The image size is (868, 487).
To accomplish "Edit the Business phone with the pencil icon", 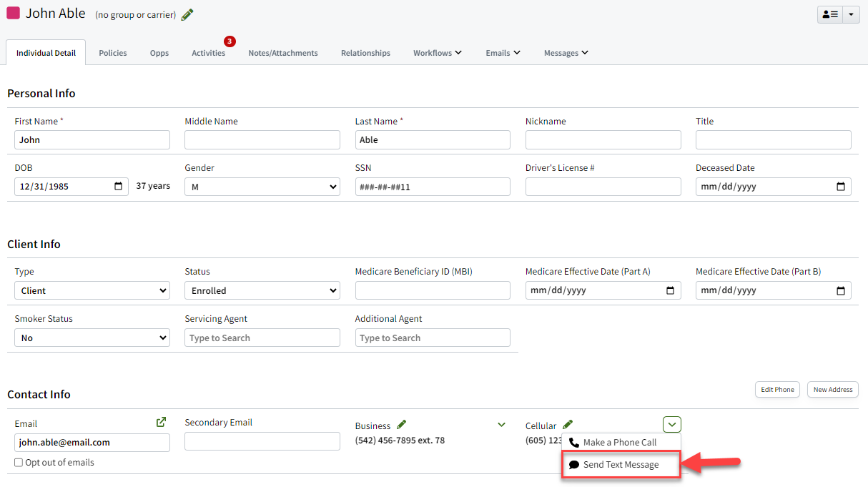I will (402, 425).
